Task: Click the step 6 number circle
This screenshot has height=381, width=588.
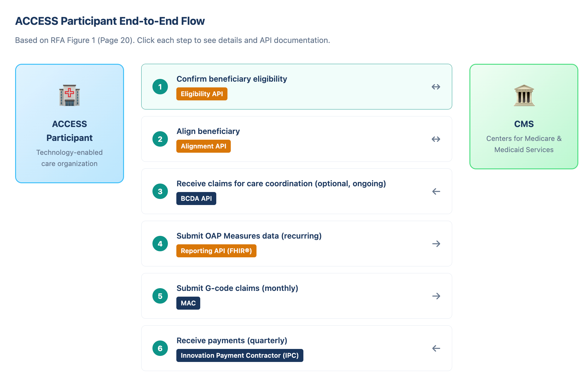Action: click(x=160, y=348)
